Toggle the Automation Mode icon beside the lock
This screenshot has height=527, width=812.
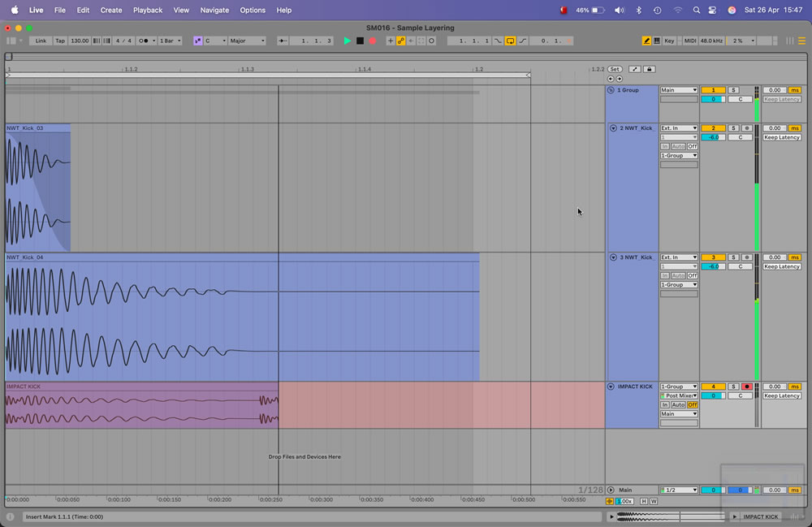pos(635,69)
